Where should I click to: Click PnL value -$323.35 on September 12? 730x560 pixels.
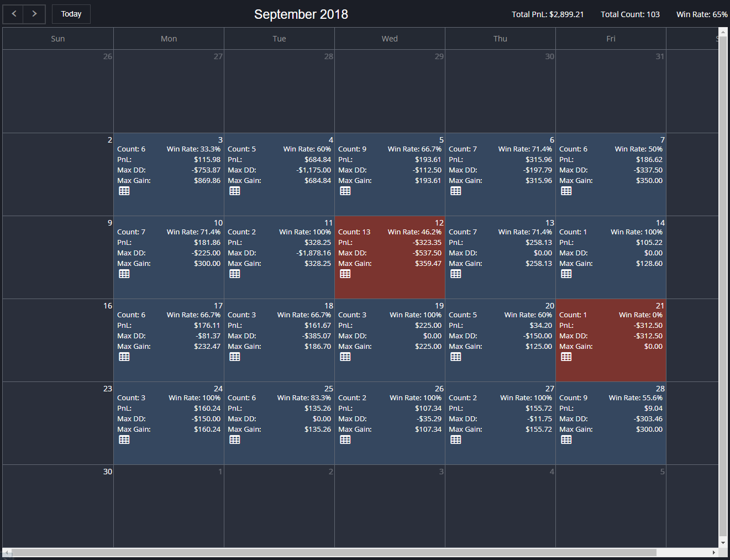(427, 243)
